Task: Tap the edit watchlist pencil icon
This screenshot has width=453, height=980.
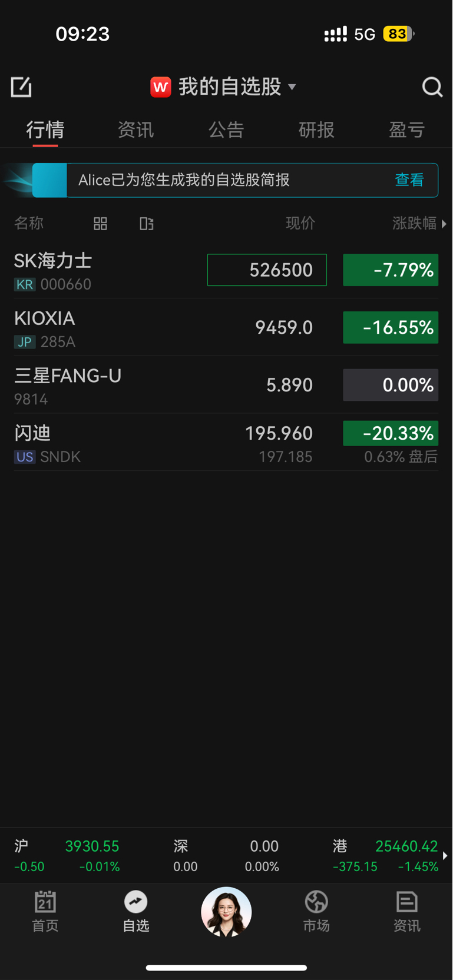Action: click(x=21, y=87)
